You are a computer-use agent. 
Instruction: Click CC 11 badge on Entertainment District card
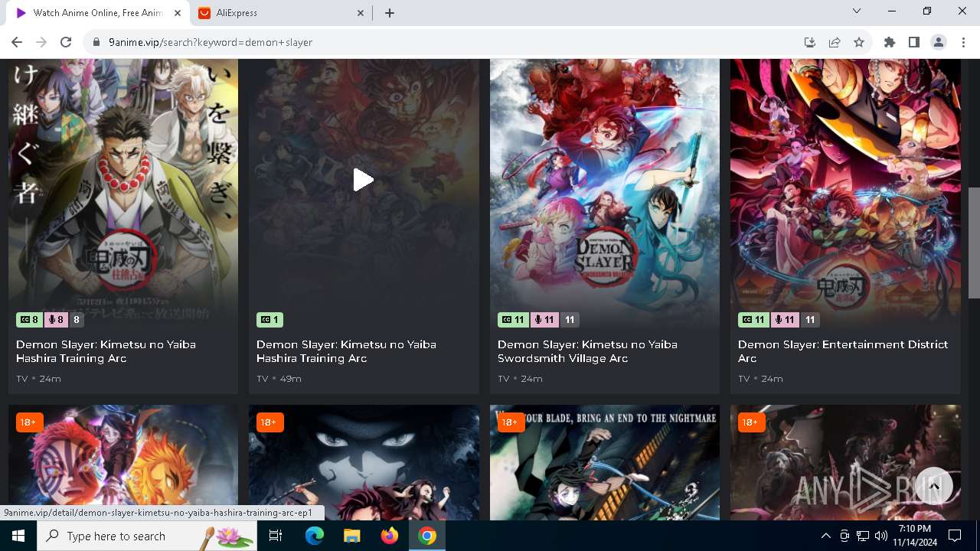tap(753, 320)
